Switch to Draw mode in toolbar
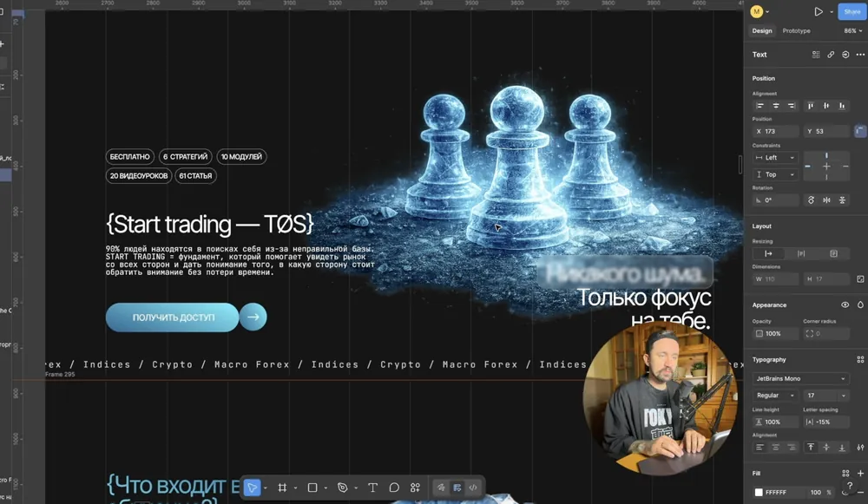The image size is (868, 504). [441, 488]
